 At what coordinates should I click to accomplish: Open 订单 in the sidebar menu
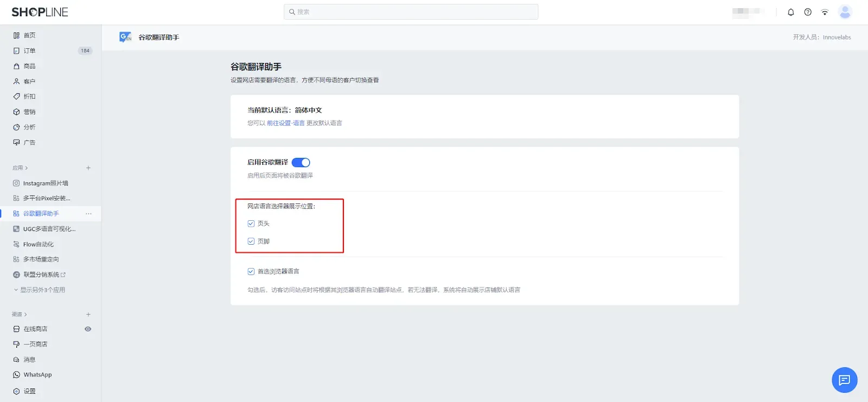29,51
